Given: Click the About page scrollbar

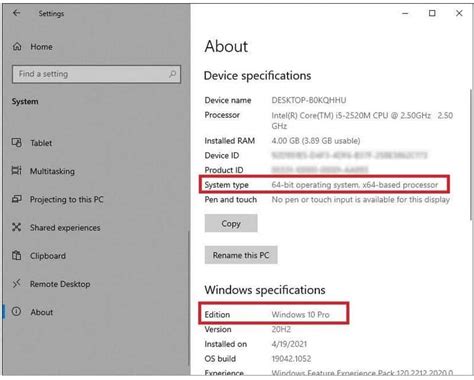Looking at the screenshot, I should pos(471,155).
